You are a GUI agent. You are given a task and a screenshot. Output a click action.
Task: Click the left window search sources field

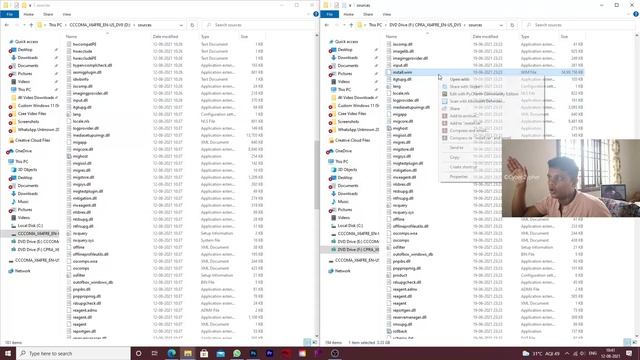pyautogui.click(x=259, y=25)
